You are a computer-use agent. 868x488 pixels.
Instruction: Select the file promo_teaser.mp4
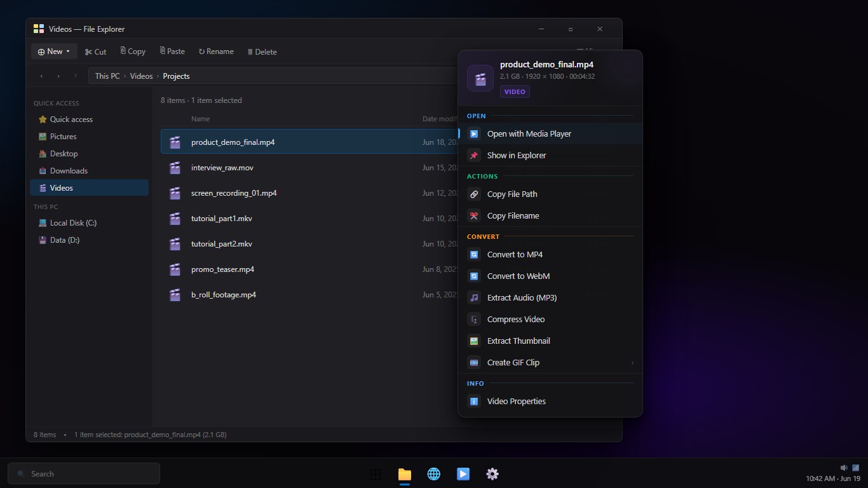309,269
